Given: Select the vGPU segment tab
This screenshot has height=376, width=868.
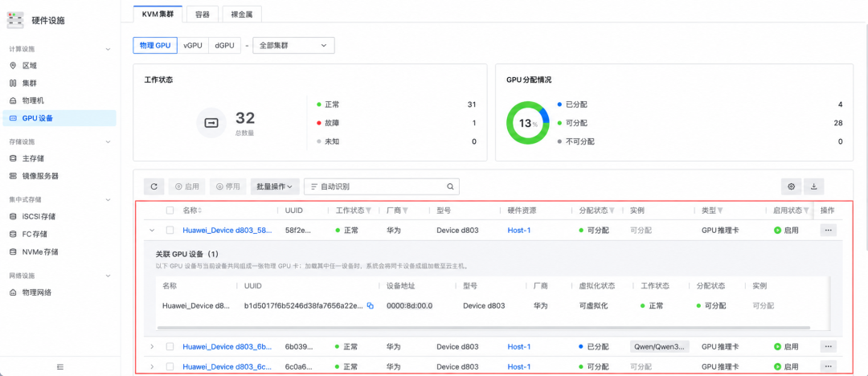Looking at the screenshot, I should pyautogui.click(x=193, y=46).
